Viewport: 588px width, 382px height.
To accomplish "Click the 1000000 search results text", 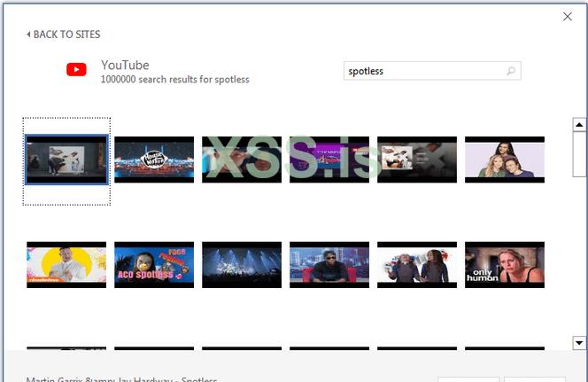I will (174, 80).
